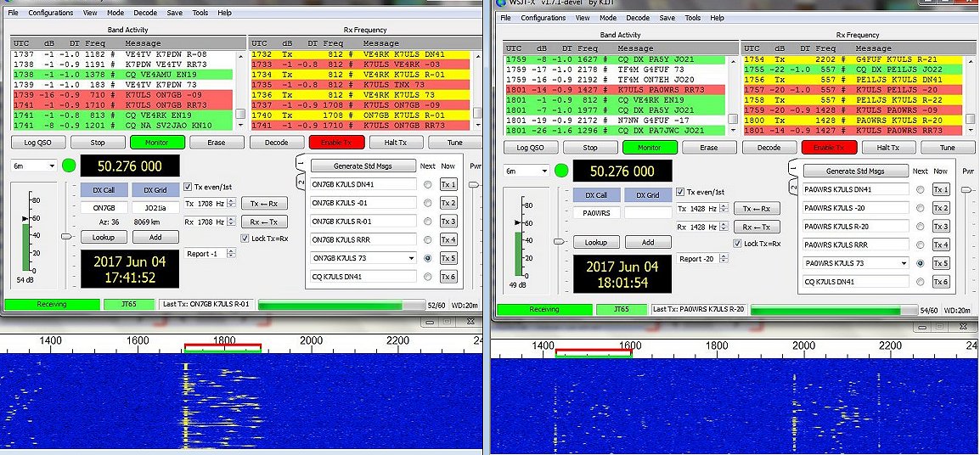This screenshot has width=980, height=455.
Task: Select Next radio for PA0WRS K7ULS R-20
Action: [x=920, y=227]
